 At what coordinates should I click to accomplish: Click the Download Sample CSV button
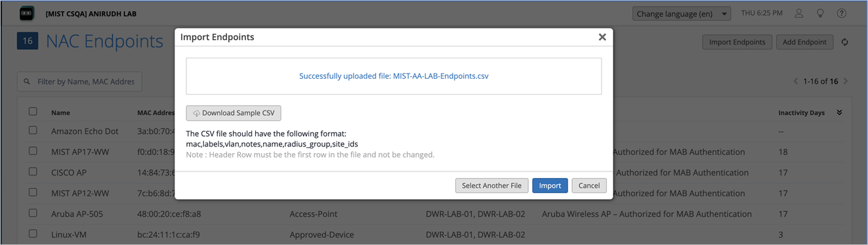(234, 113)
